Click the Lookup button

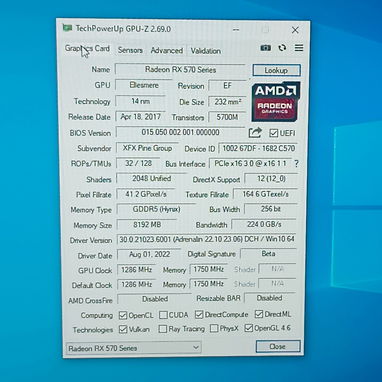pyautogui.click(x=276, y=70)
